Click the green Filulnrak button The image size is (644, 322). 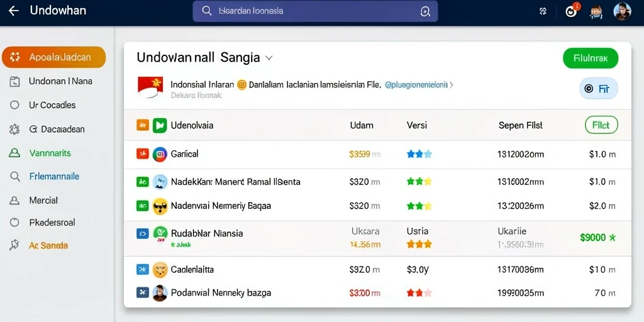tap(590, 58)
